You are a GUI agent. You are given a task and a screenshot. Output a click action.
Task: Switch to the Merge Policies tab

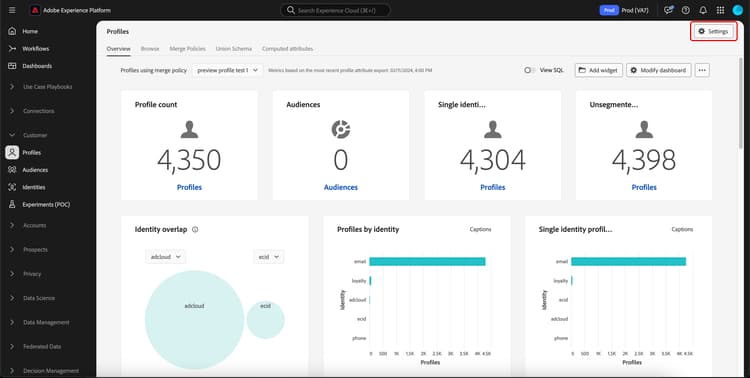(188, 49)
